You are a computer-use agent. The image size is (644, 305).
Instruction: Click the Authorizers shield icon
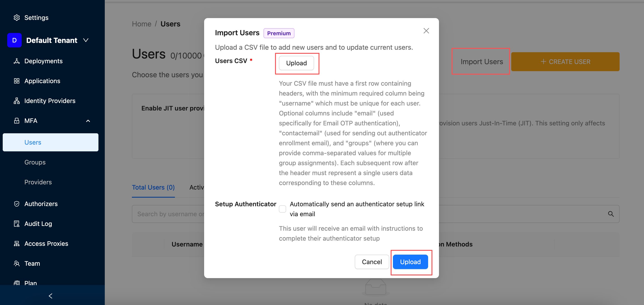[16, 204]
